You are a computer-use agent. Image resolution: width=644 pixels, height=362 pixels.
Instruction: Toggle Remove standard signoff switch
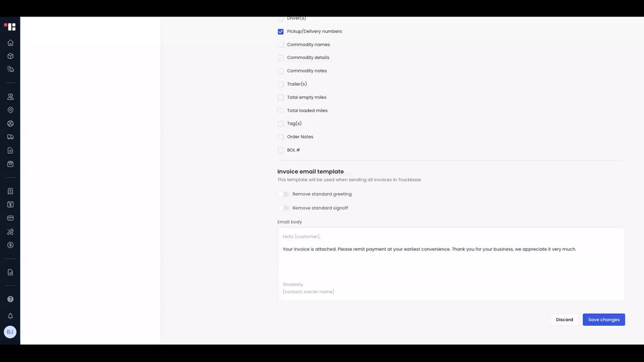[284, 208]
